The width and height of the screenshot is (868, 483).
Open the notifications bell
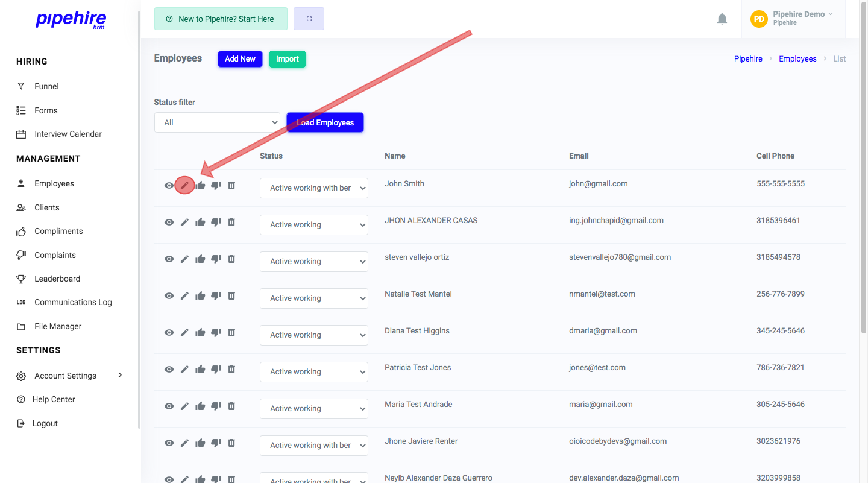[722, 19]
